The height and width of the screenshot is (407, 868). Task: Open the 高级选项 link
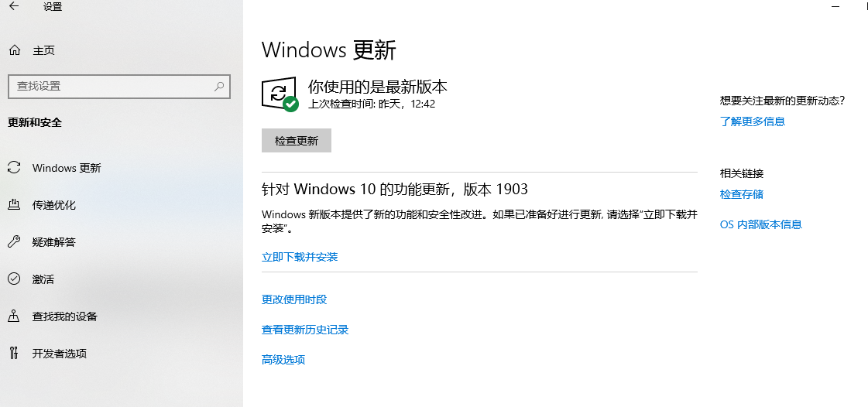pos(283,360)
